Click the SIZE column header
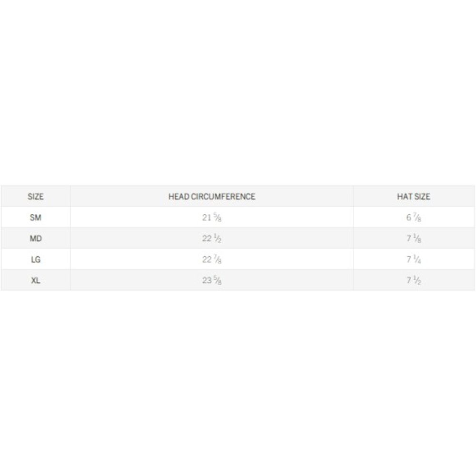The width and height of the screenshot is (476, 476). click(36, 197)
